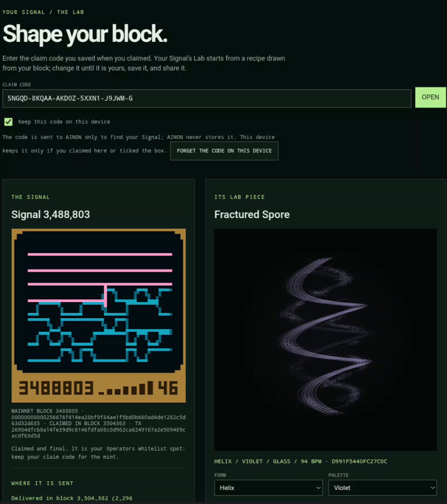The height and width of the screenshot is (504, 447).
Task: Open the Palette dropdown showing Violet
Action: (383, 487)
